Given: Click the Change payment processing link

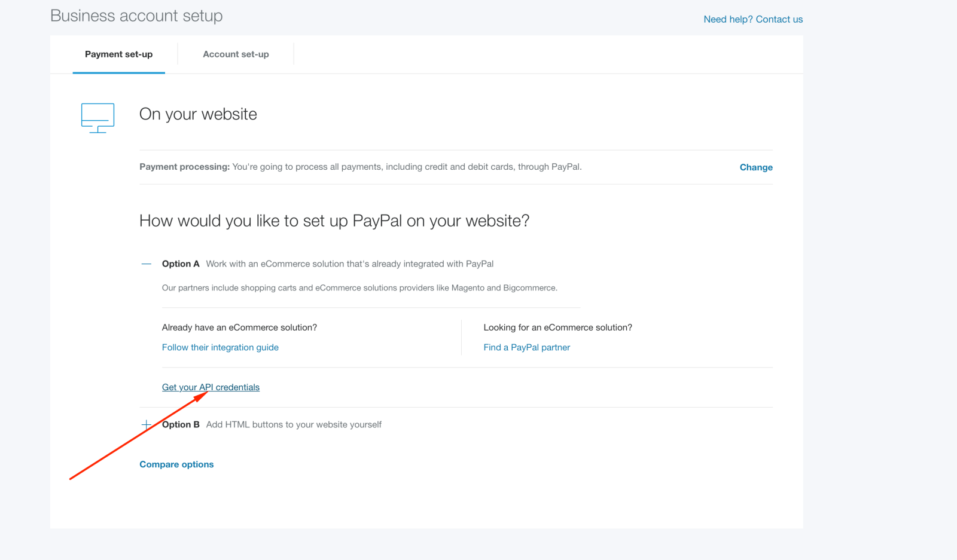Looking at the screenshot, I should 756,167.
